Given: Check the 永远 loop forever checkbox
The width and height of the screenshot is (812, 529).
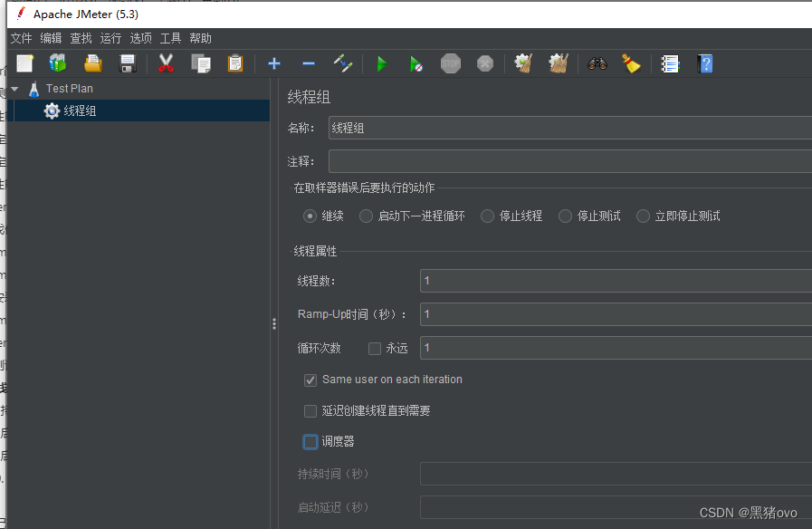Looking at the screenshot, I should pos(375,349).
